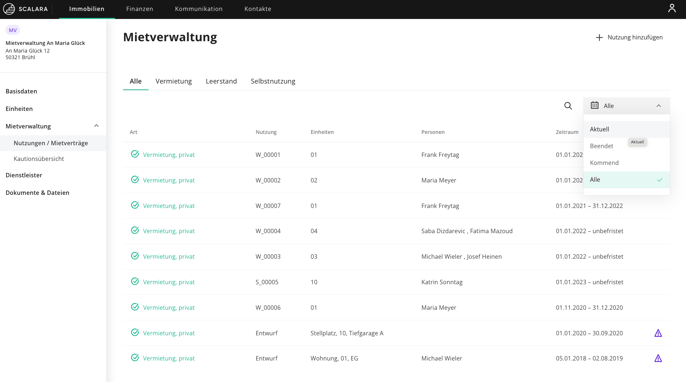This screenshot has width=686, height=382.
Task: Select Beendet in the period dropdown
Action: coord(601,146)
